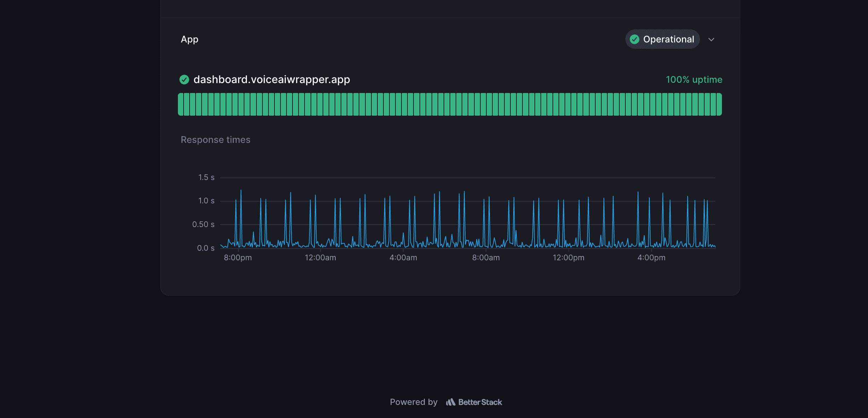This screenshot has height=418, width=868.
Task: Click the first uptime bar segment
Action: click(181, 104)
